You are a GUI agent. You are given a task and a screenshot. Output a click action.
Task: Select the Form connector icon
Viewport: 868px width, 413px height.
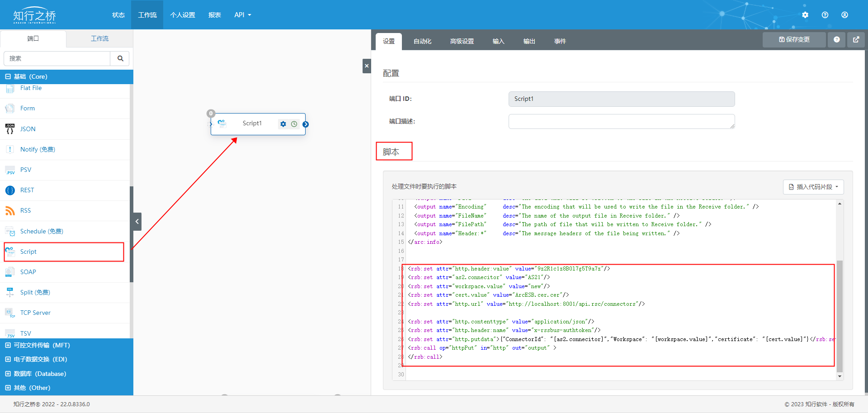coord(10,109)
